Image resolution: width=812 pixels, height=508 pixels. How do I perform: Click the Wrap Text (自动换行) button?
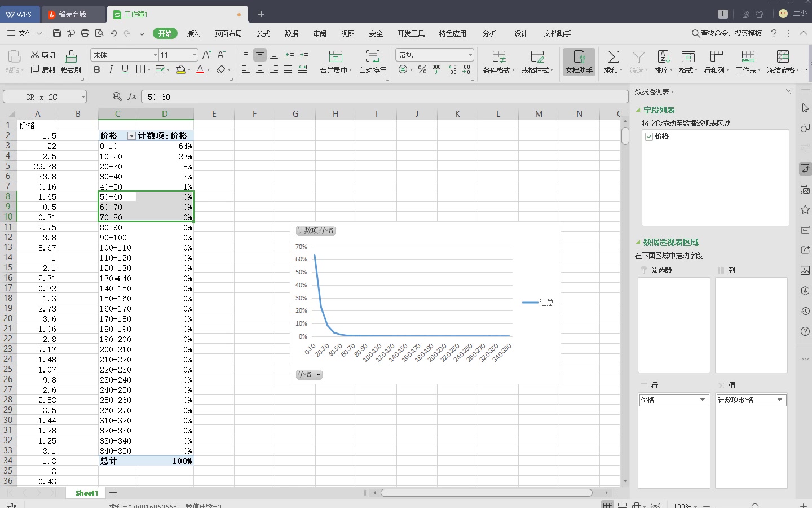pyautogui.click(x=373, y=62)
